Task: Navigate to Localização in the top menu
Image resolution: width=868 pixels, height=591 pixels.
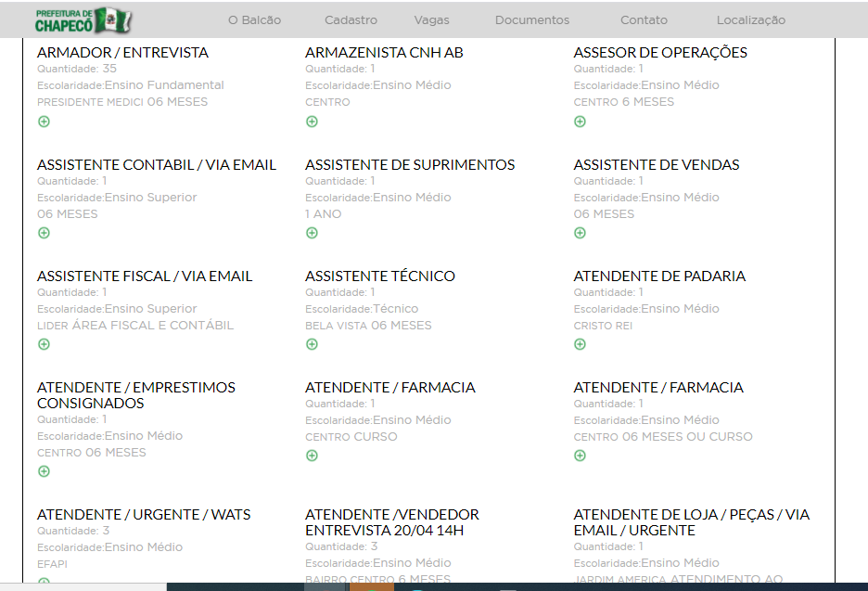Action: 750,19
